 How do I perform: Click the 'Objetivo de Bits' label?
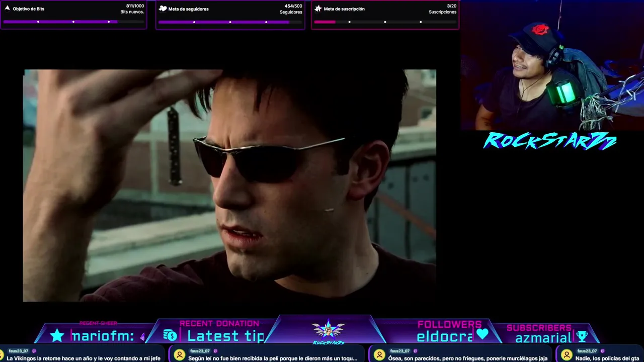(x=29, y=9)
